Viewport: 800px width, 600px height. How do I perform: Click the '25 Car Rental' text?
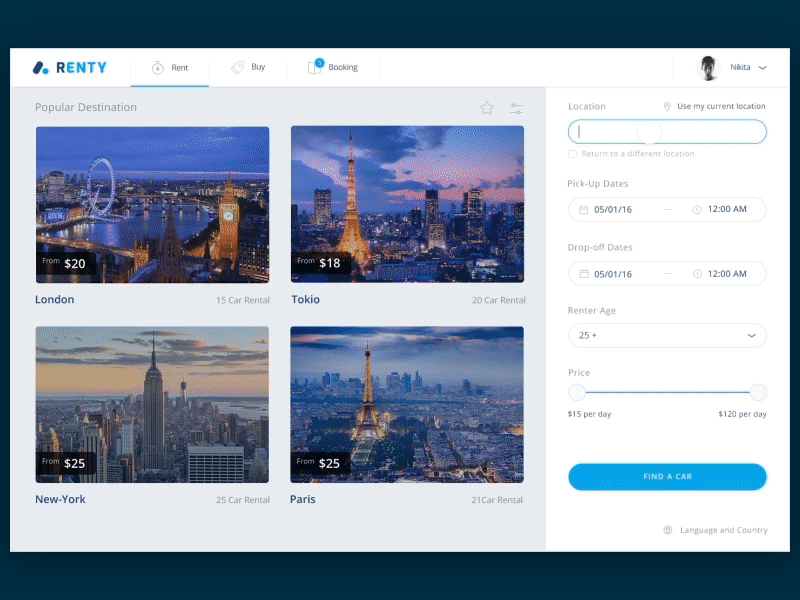[243, 500]
